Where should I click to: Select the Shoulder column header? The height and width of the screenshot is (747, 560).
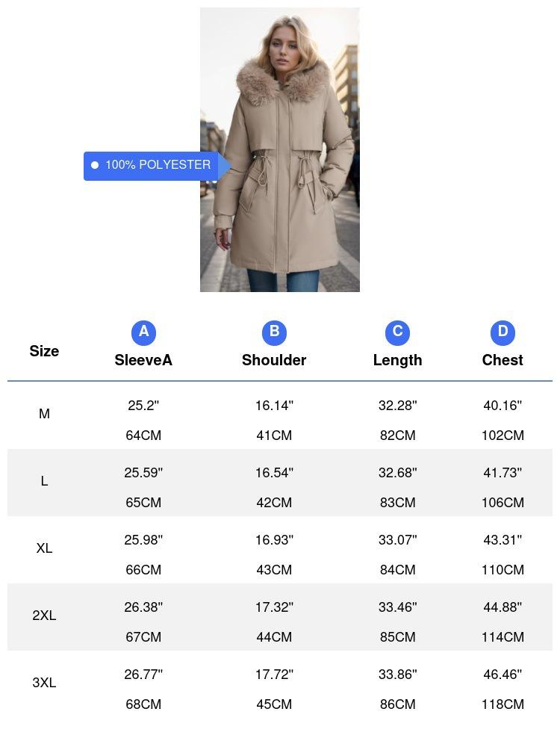(274, 360)
